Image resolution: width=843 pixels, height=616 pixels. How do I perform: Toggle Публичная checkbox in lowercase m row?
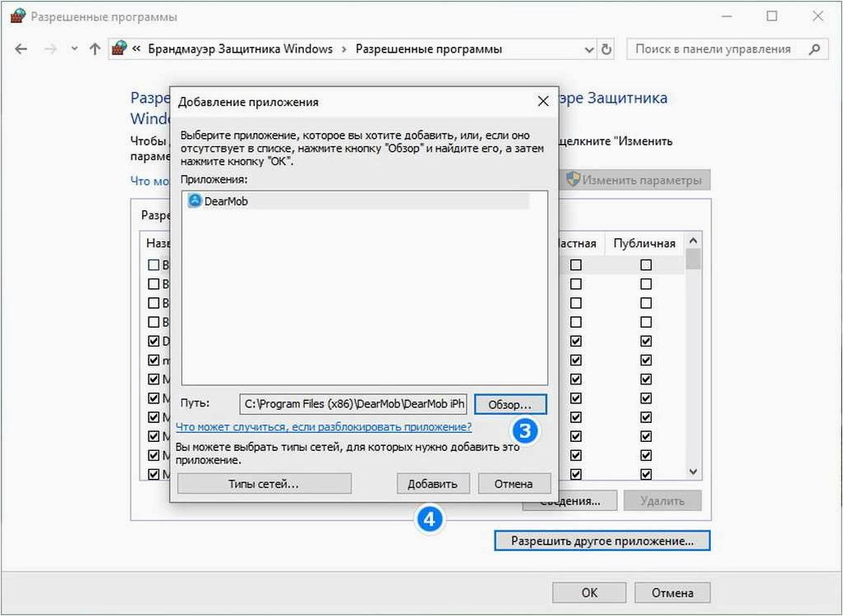(x=646, y=360)
